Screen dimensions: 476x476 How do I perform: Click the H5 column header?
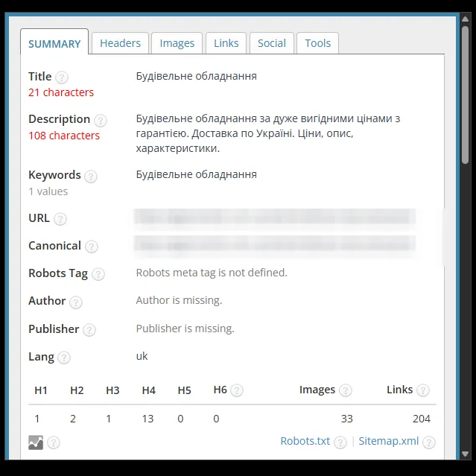[184, 390]
